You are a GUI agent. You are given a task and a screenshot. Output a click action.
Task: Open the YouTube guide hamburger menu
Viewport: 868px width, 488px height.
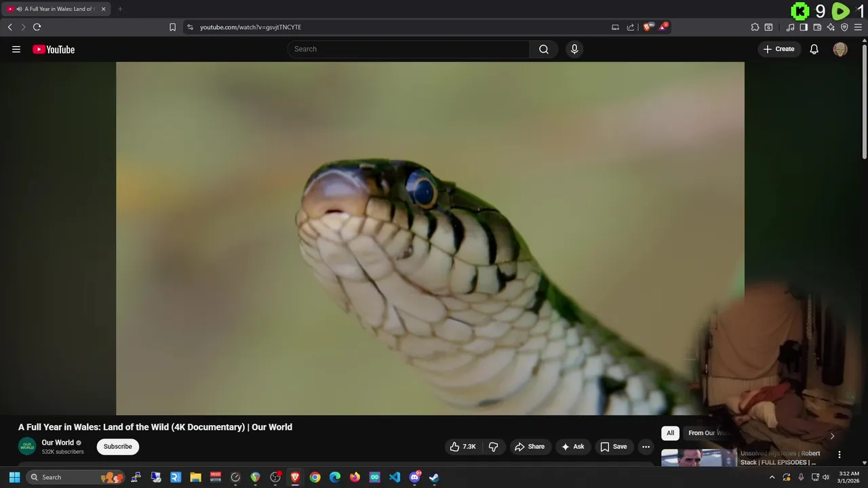tap(16, 49)
